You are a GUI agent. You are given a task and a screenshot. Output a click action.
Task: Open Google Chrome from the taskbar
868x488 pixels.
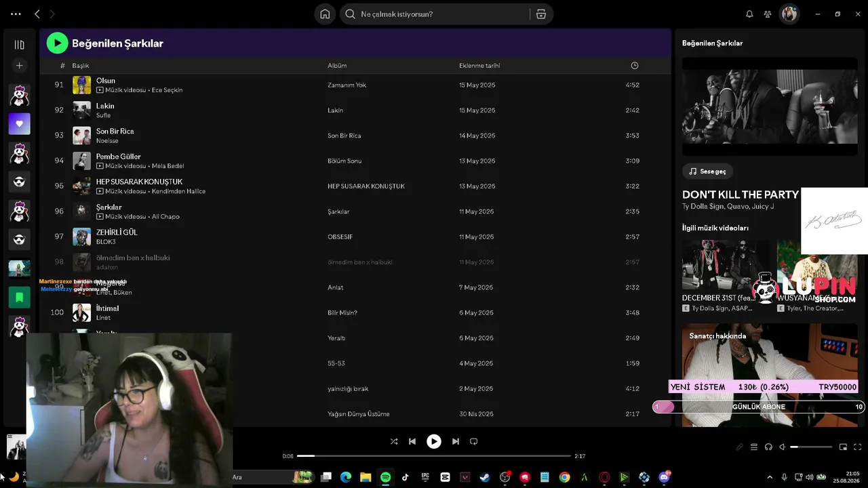564,477
